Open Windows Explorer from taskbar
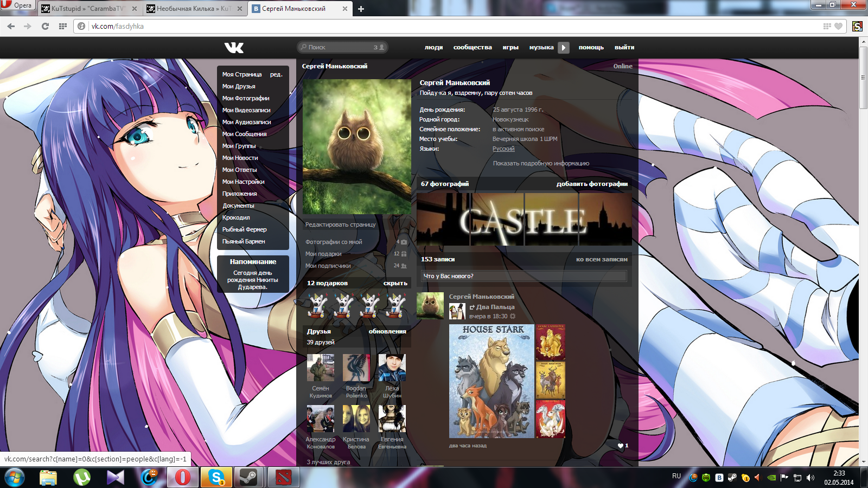 click(x=48, y=478)
